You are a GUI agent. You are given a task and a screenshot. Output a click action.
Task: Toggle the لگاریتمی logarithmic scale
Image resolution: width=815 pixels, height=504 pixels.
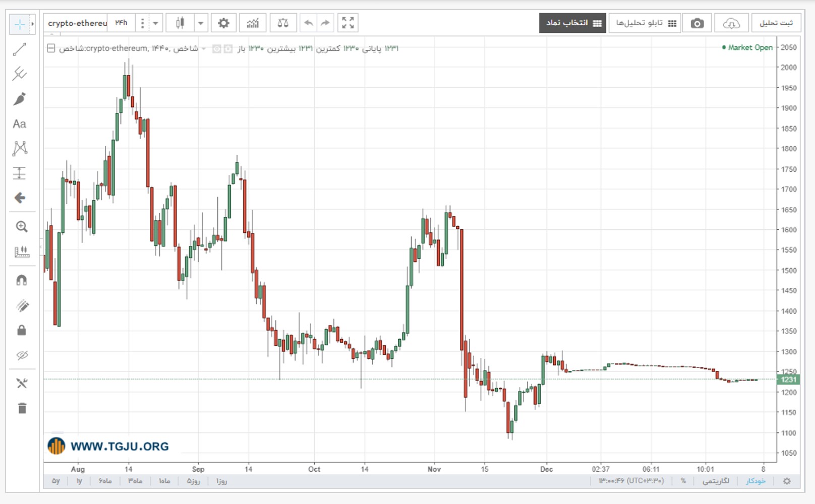(716, 481)
